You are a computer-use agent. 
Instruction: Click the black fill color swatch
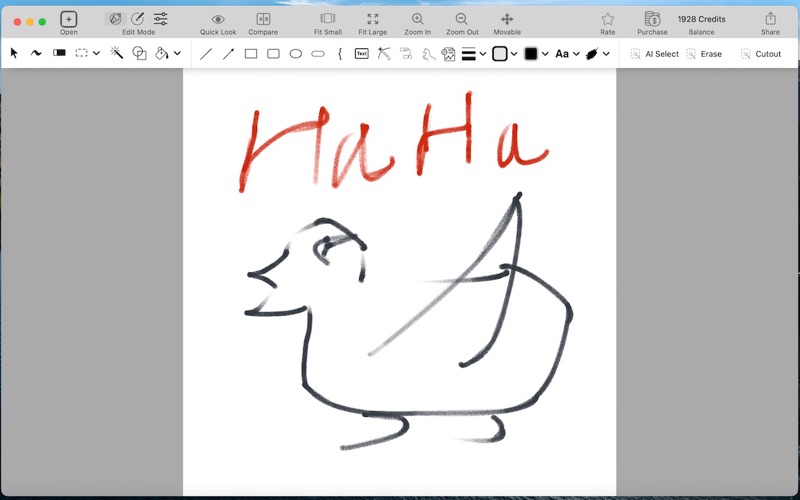click(531, 54)
